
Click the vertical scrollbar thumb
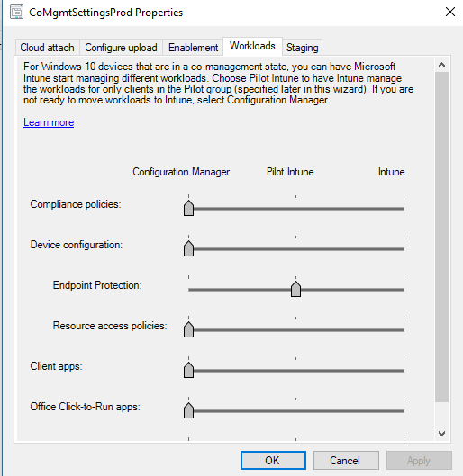441,237
